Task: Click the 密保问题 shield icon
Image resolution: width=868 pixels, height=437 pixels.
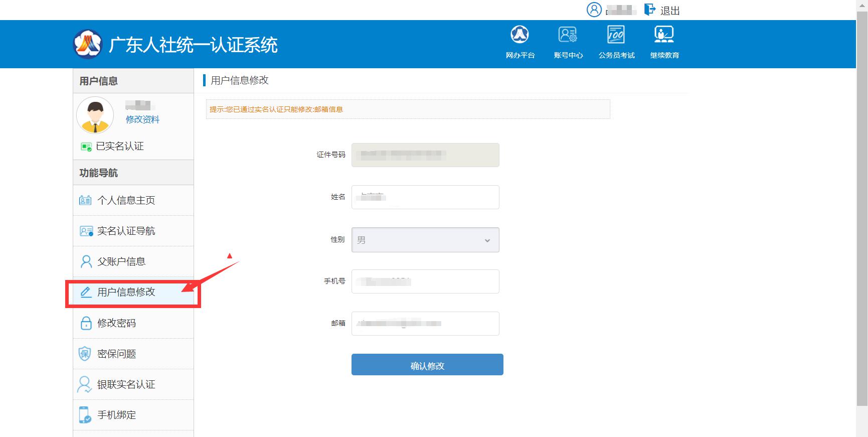Action: (x=85, y=354)
